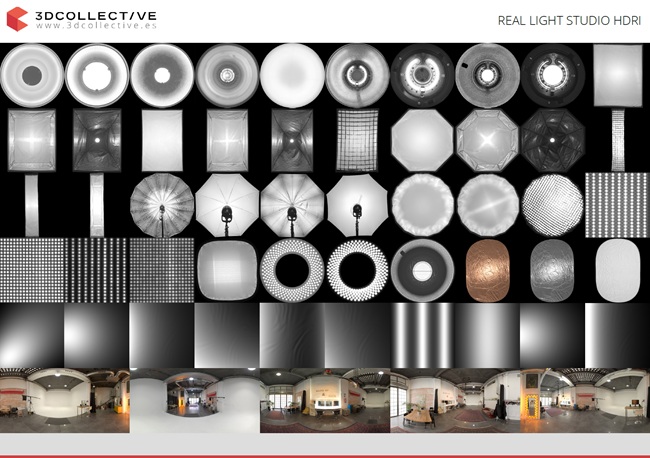Screen dimensions: 650x458
Task: Pick the silver ribbed umbrella light
Action: point(162,205)
